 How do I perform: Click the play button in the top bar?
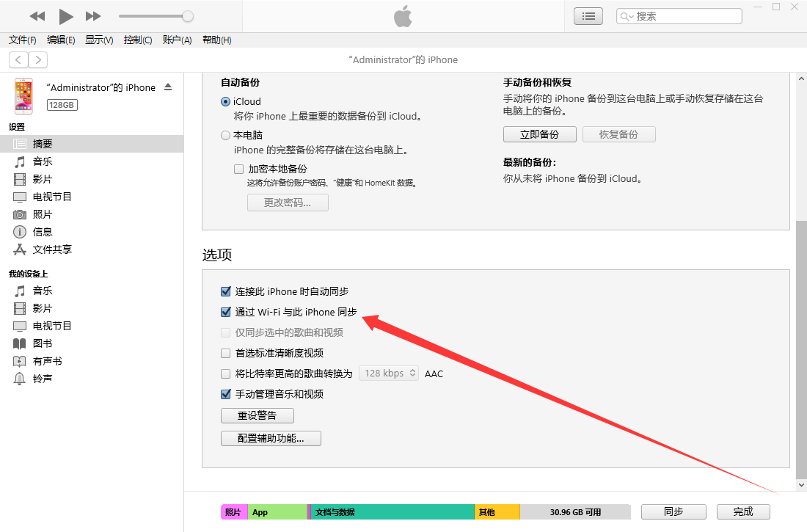[x=66, y=16]
